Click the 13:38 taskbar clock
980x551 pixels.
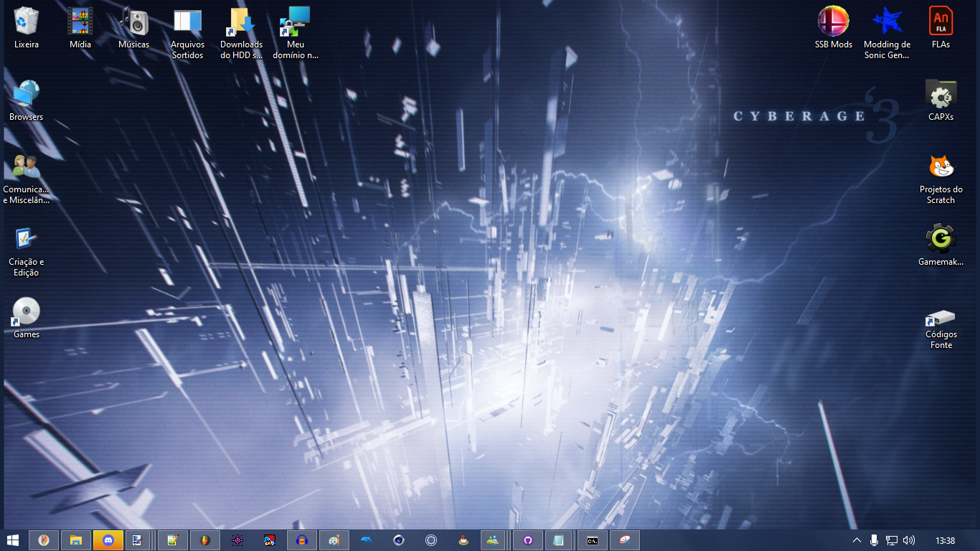[946, 540]
